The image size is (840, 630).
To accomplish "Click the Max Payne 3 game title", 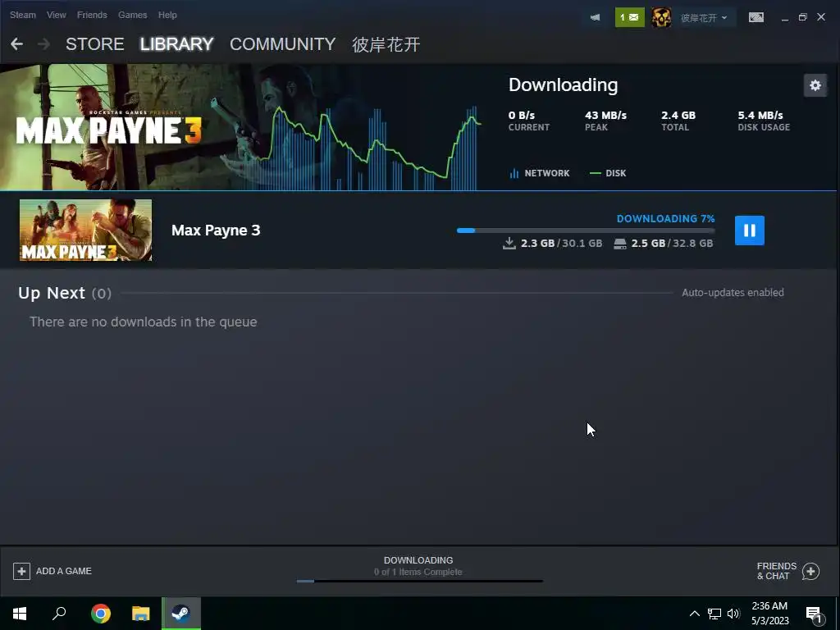I will pos(216,231).
